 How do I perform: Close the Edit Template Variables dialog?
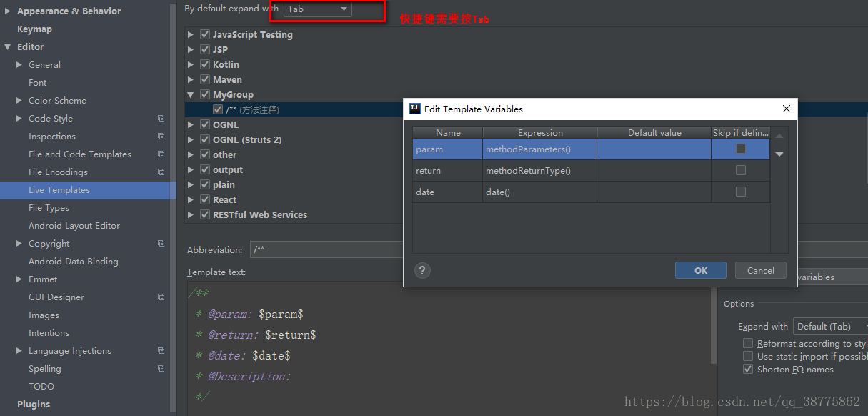click(x=787, y=109)
